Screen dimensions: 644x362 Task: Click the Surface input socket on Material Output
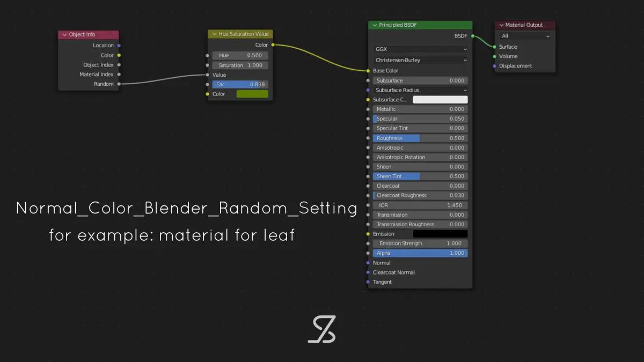494,47
